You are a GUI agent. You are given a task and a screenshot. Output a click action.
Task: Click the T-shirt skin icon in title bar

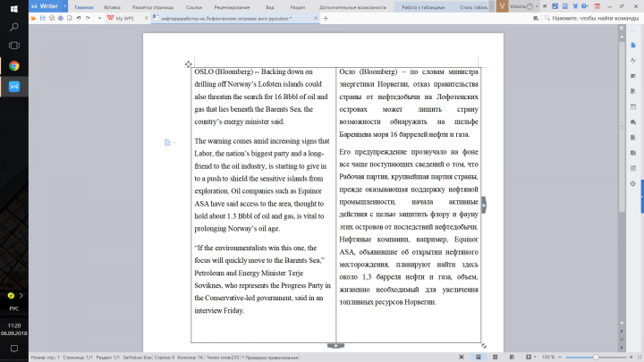575,6
